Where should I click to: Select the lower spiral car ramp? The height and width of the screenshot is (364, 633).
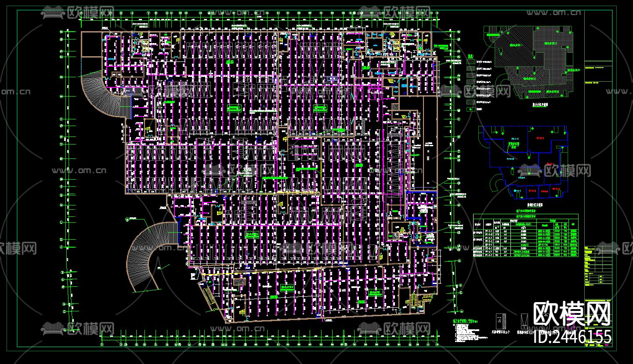pos(153,256)
